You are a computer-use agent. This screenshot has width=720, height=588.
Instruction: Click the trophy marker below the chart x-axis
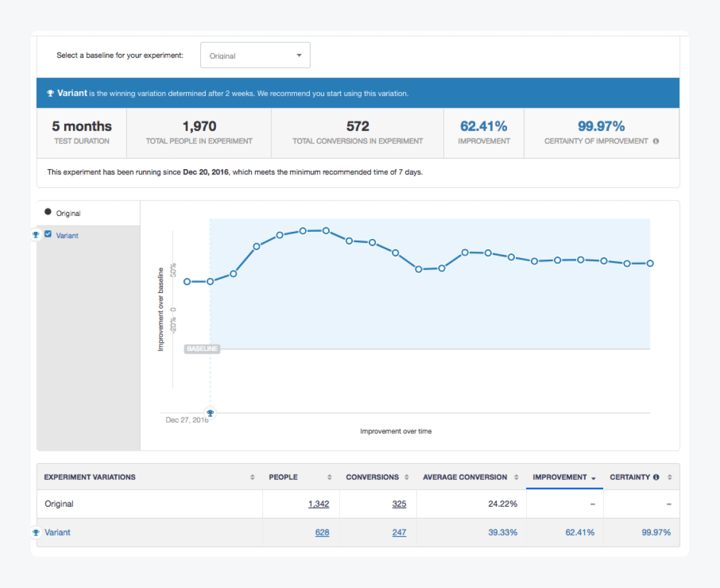(x=210, y=412)
